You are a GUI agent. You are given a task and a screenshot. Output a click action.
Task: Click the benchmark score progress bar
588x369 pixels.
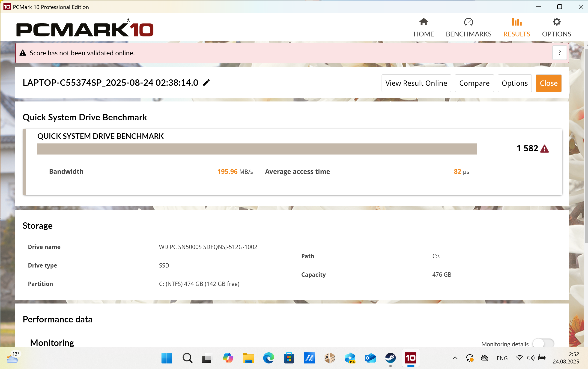[257, 149]
